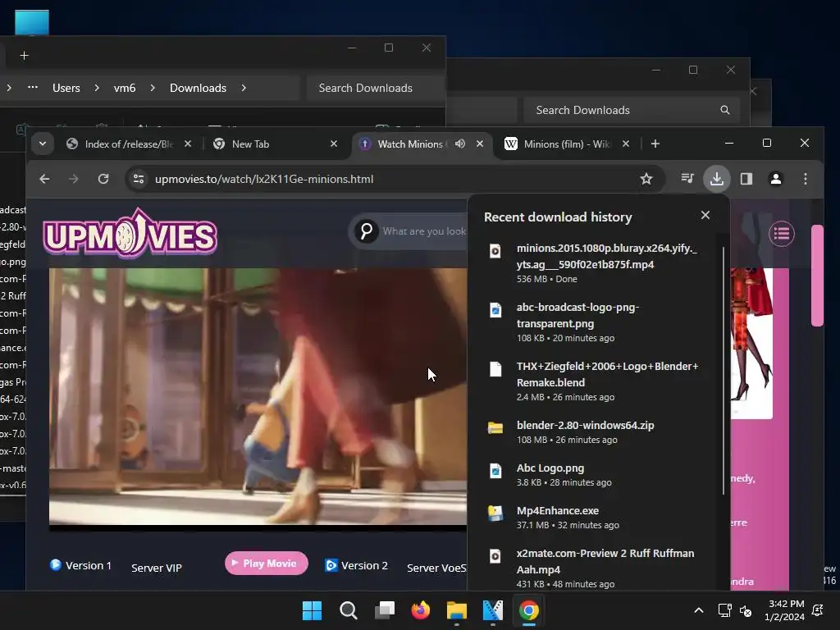Click Users in Explorer breadcrumb
The height and width of the screenshot is (630, 840).
[x=66, y=88]
